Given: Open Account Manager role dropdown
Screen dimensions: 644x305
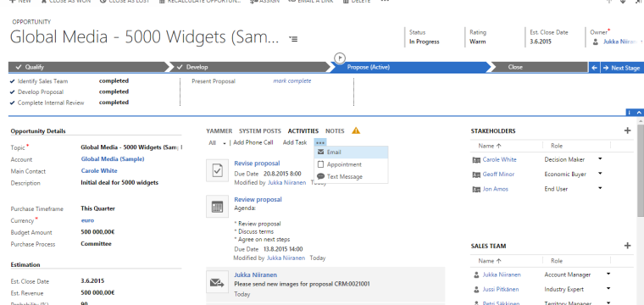Looking at the screenshot, I should 608,274.
